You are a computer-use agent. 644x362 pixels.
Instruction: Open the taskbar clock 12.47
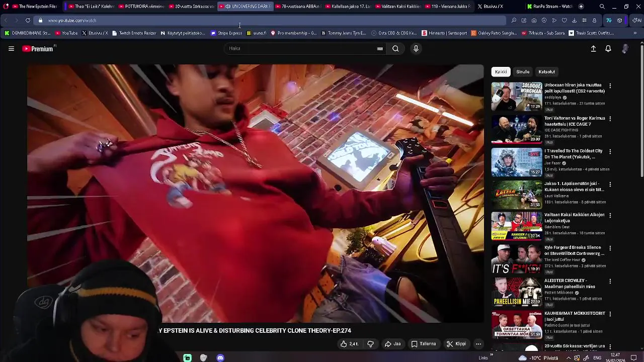[615, 357]
